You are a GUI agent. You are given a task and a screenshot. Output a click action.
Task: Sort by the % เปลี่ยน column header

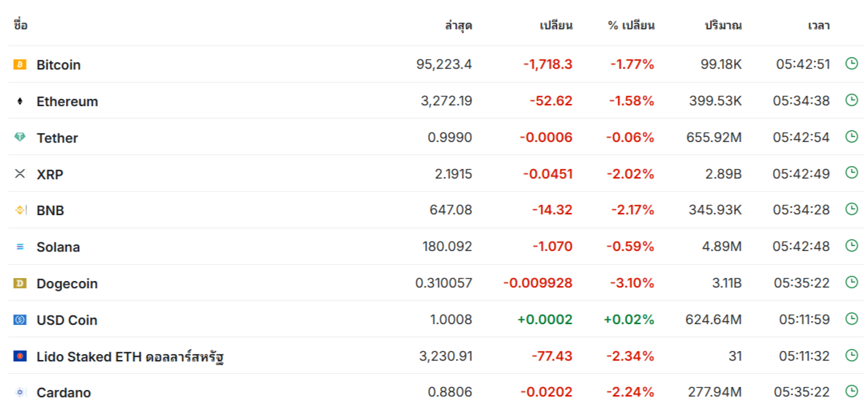(x=632, y=26)
